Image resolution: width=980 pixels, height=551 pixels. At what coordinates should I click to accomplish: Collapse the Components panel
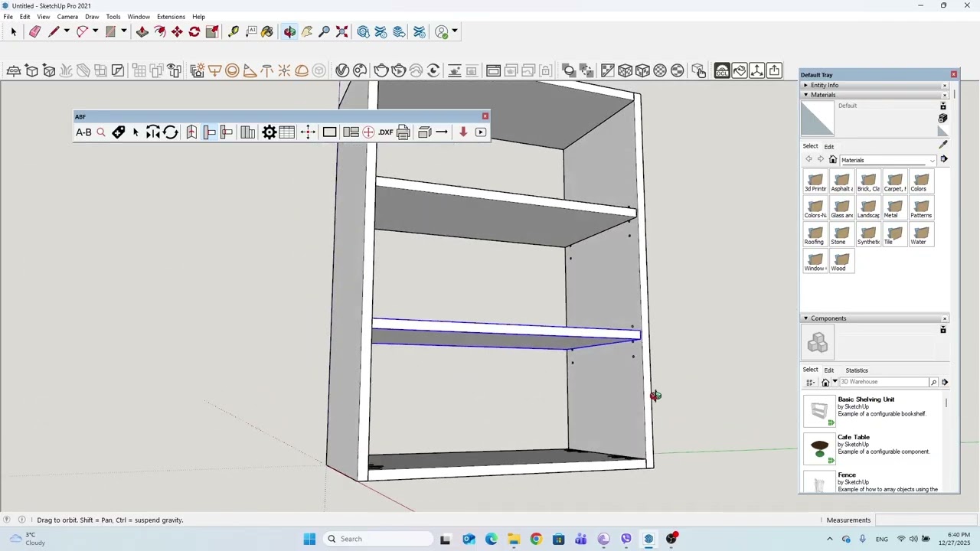coord(805,318)
